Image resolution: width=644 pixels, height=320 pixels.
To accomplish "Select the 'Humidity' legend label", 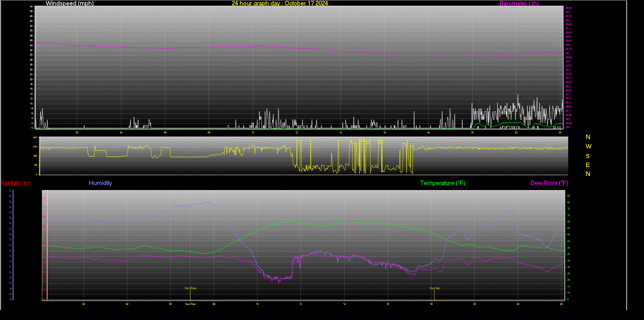I will coord(100,183).
